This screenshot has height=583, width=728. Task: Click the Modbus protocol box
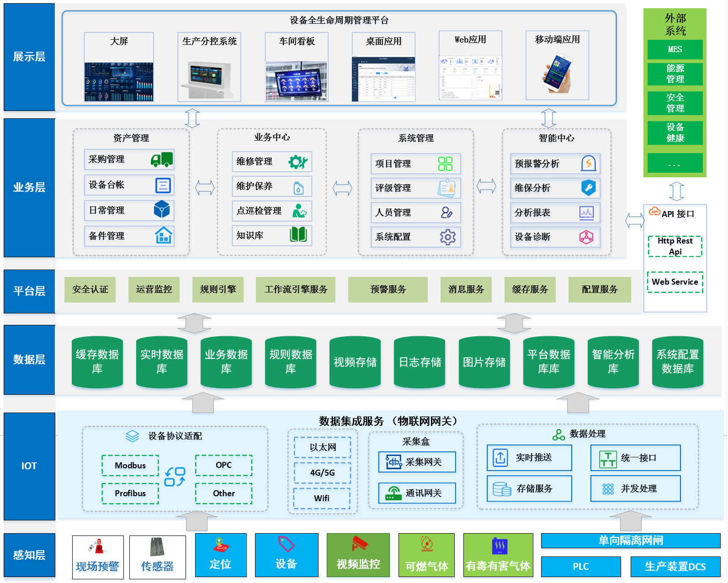(130, 465)
